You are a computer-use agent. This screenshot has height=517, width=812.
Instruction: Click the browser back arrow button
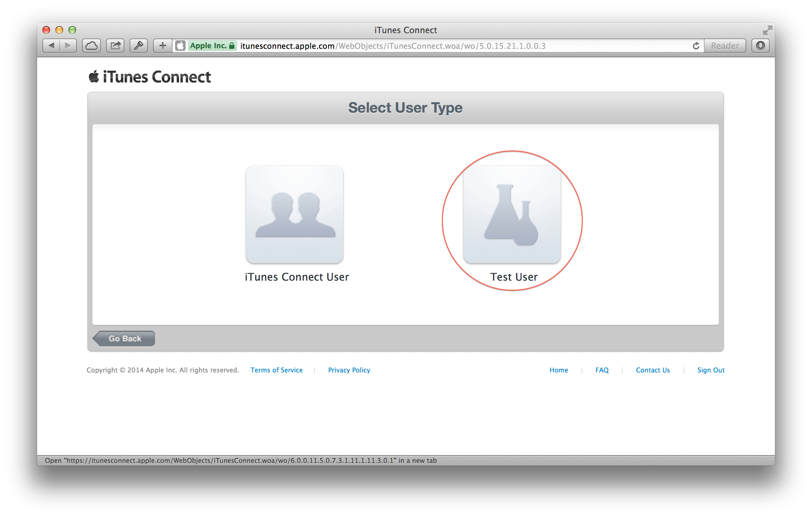point(51,46)
